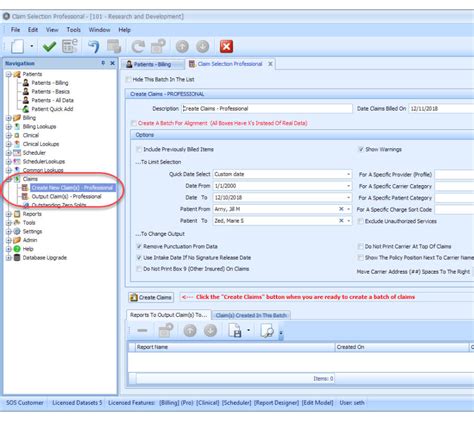Open the View menu
474x421 pixels.
(x=52, y=30)
